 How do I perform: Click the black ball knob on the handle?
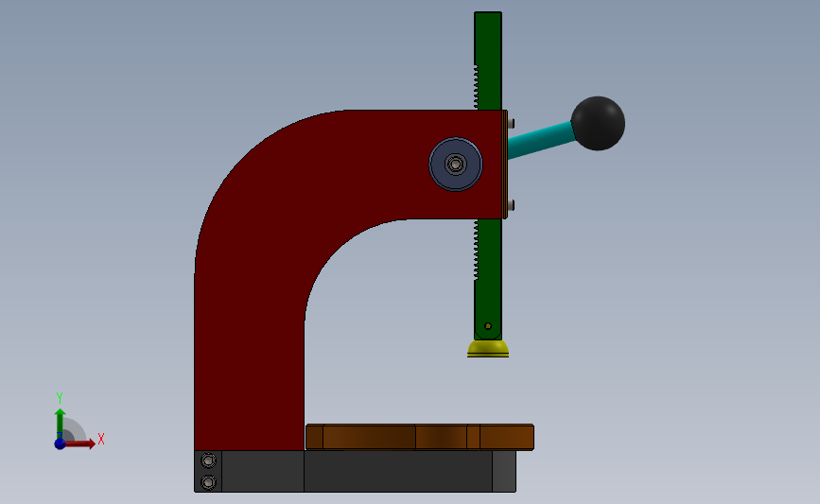click(x=598, y=123)
